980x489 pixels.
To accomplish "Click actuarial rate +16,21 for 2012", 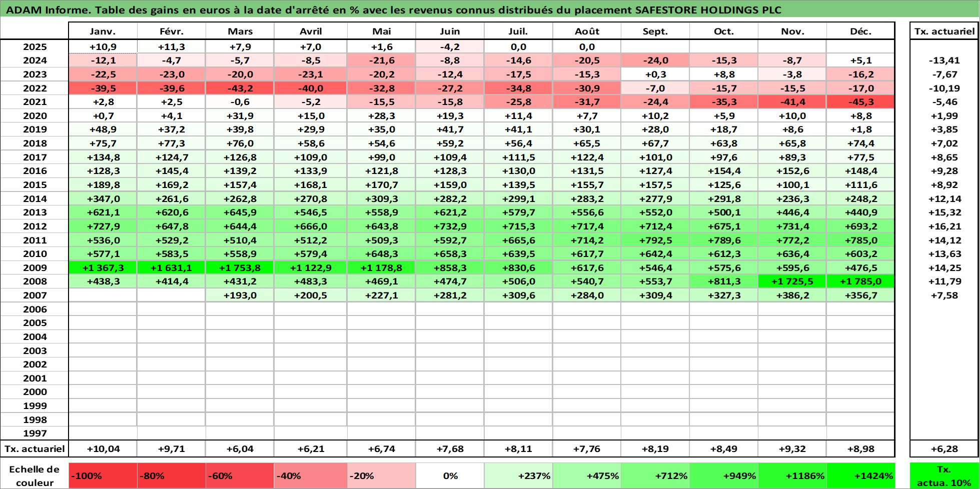I will (x=944, y=226).
